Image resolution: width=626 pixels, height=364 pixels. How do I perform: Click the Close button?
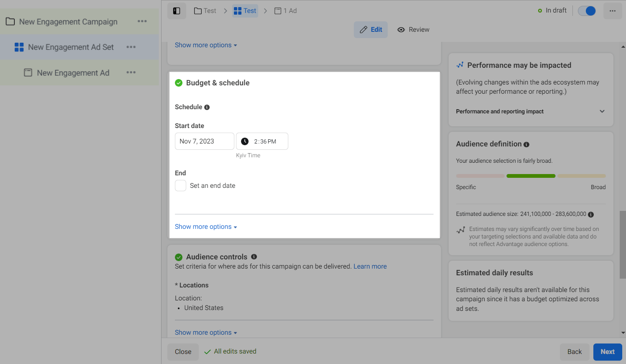click(183, 352)
